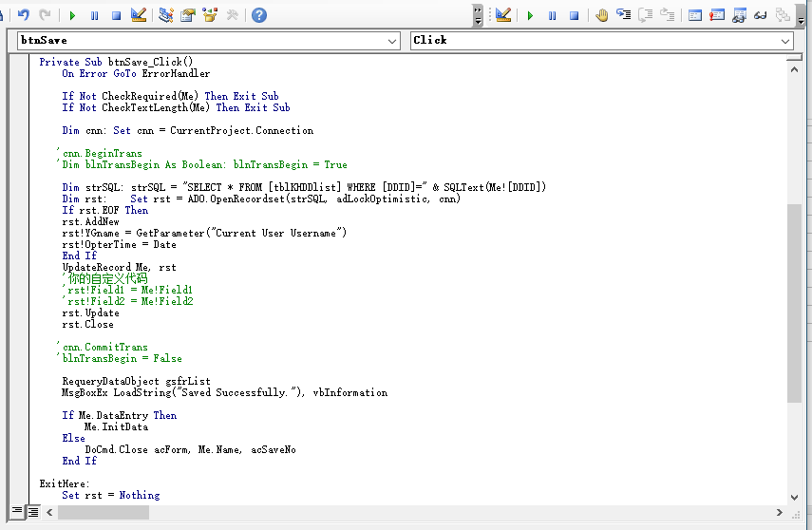The width and height of the screenshot is (812, 530).
Task: Click the commented 'cnn.CommitTrans' line
Action: pos(102,347)
